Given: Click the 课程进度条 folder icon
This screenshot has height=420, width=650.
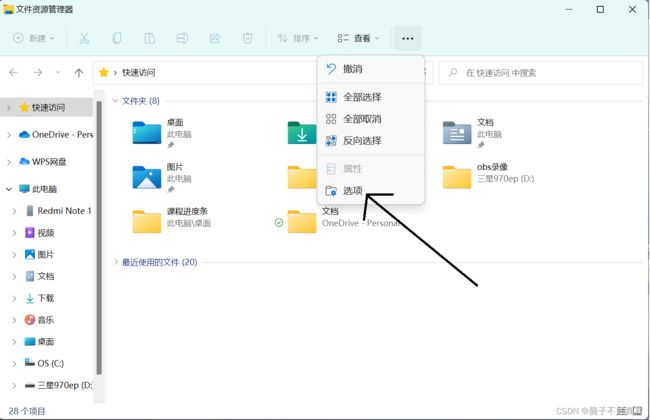Looking at the screenshot, I should tap(147, 222).
